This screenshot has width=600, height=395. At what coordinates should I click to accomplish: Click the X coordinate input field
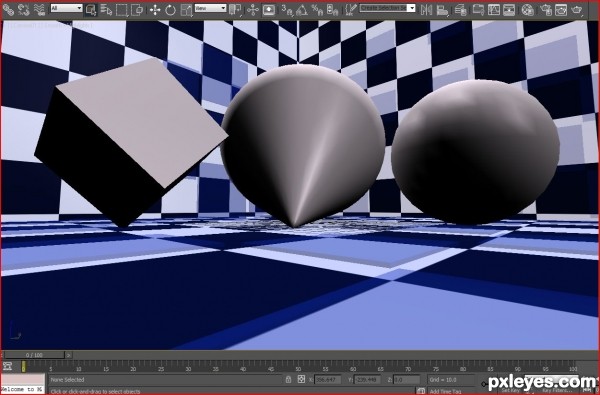coord(328,380)
